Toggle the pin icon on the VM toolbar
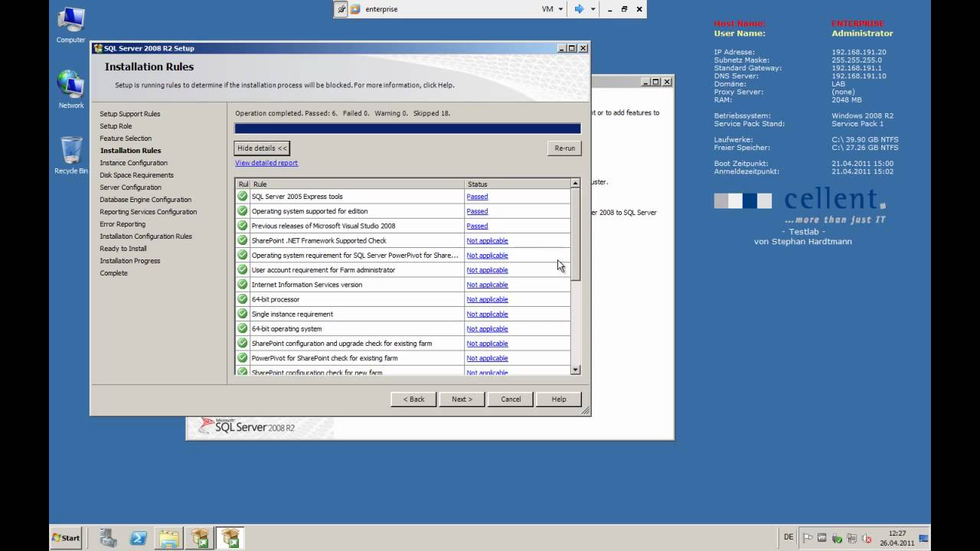980x551 pixels. tap(341, 9)
